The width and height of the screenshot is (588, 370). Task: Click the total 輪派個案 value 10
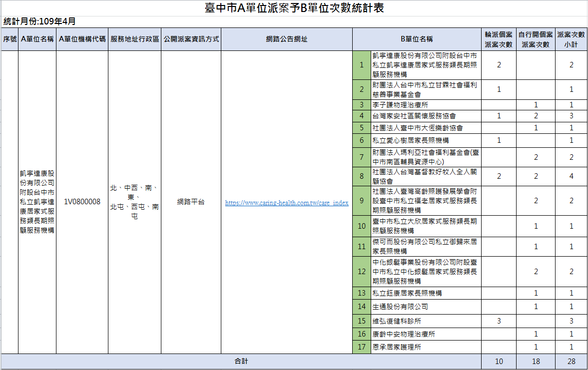499,362
